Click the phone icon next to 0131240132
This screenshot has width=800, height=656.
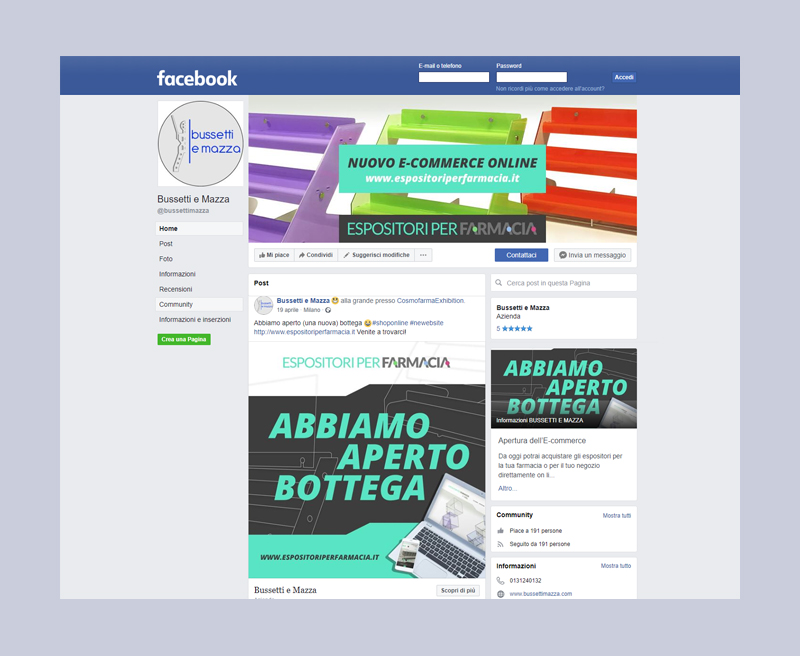pyautogui.click(x=501, y=581)
